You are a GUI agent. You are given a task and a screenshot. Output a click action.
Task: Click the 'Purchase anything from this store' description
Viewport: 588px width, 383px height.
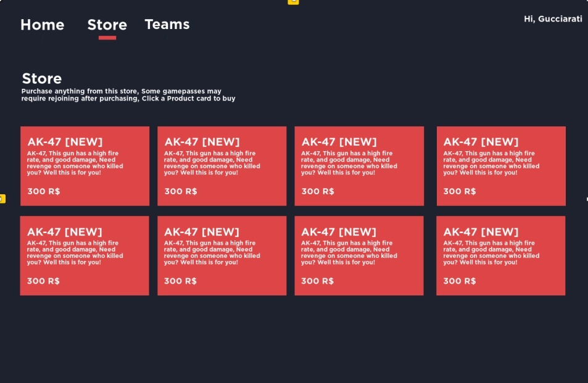click(128, 95)
